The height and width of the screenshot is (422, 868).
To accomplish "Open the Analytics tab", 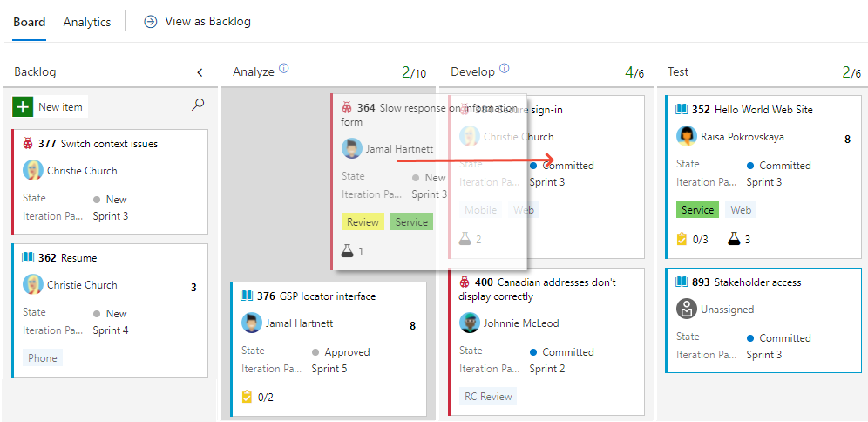I will pos(87,22).
